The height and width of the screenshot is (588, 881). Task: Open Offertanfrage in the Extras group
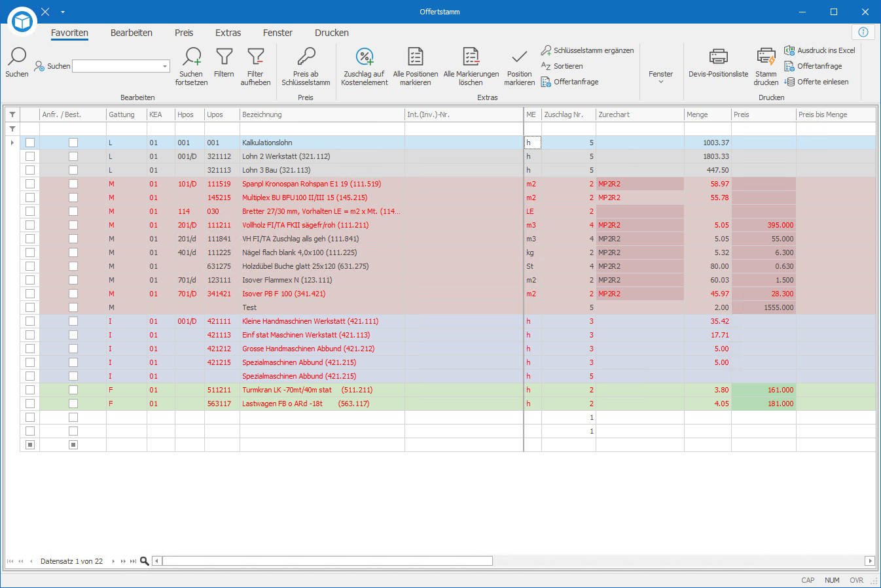click(x=569, y=82)
